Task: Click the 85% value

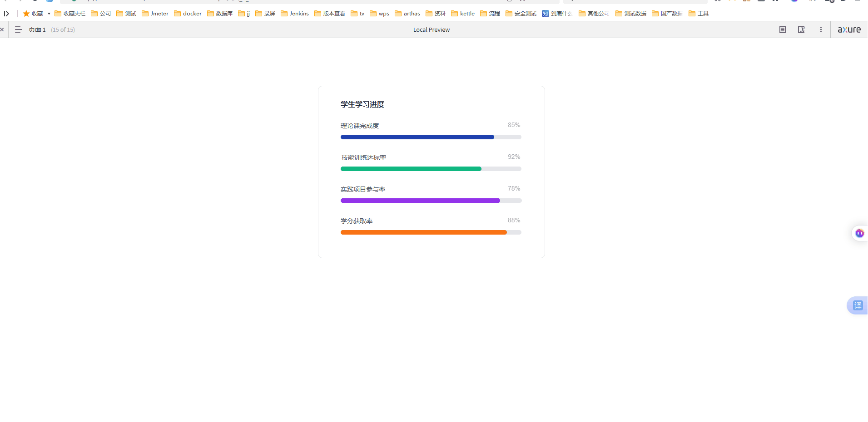Action: (x=514, y=125)
